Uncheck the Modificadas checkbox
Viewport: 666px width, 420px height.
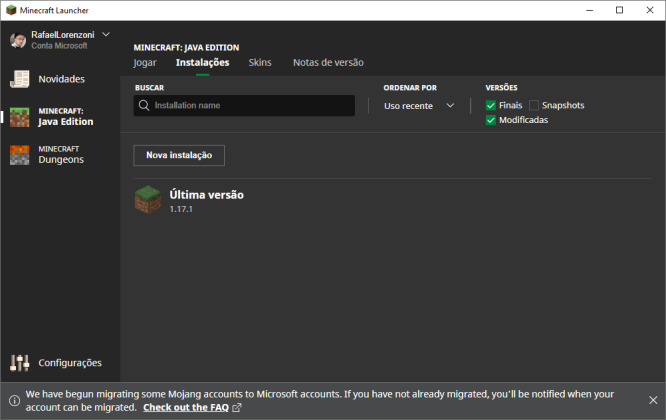click(x=491, y=120)
